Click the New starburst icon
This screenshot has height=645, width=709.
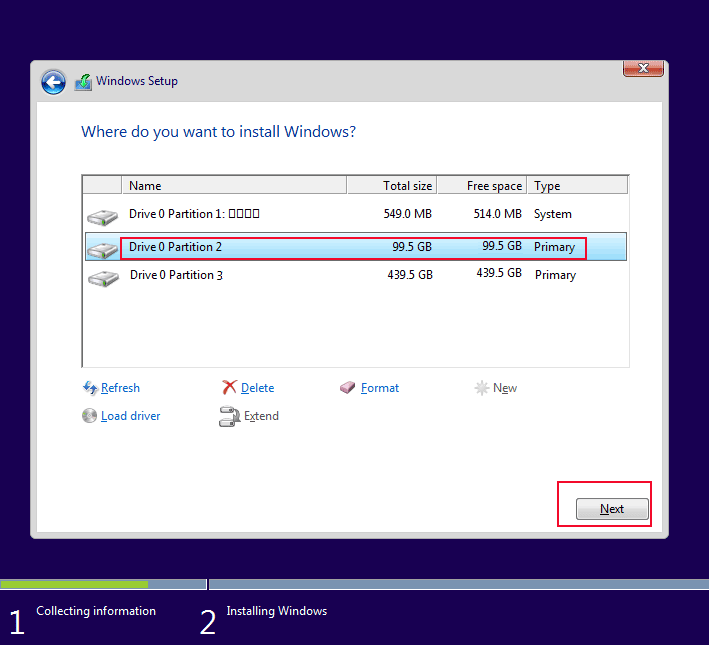482,388
